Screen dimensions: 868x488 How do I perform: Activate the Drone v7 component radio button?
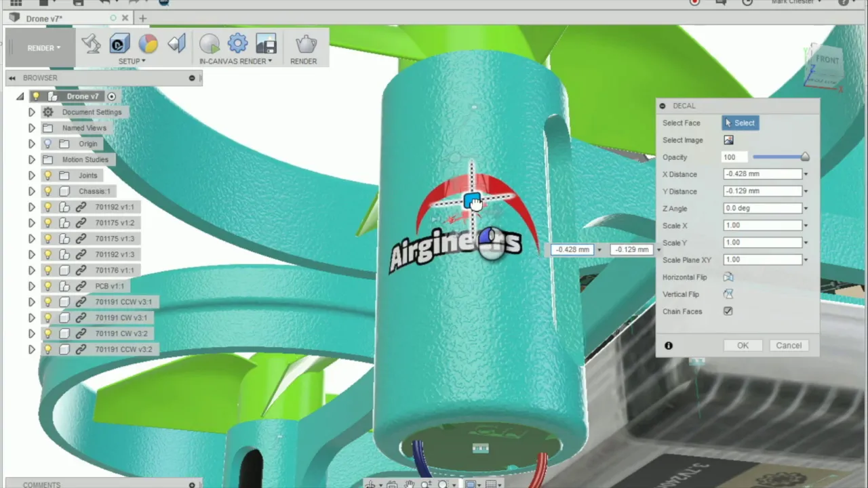click(x=111, y=96)
